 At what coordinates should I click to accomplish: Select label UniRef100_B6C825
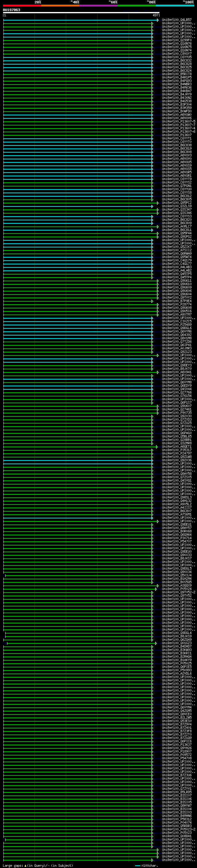(x=177, y=67)
